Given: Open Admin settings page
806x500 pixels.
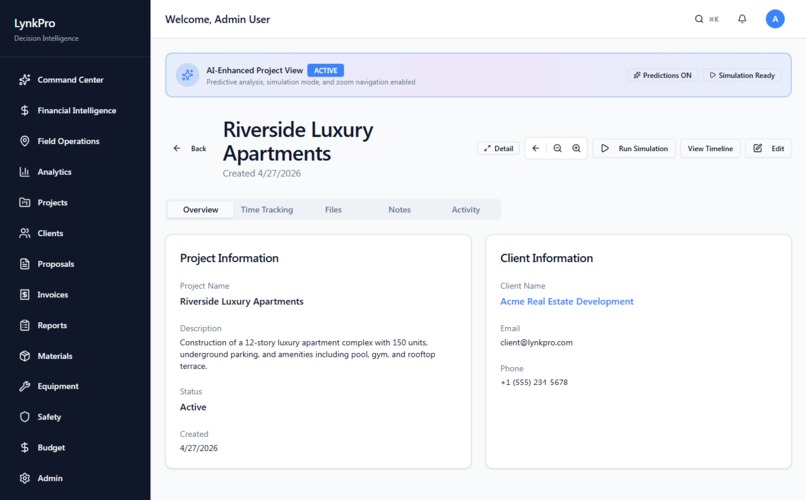Looking at the screenshot, I should 50,478.
